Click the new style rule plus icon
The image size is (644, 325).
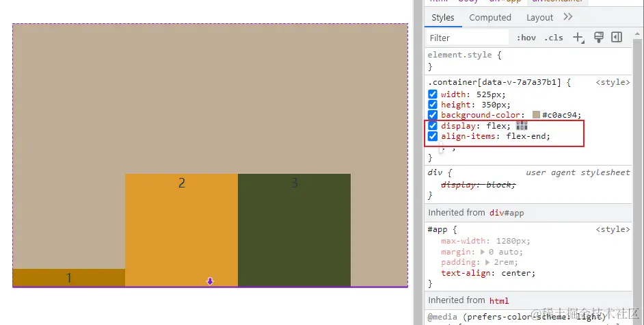(x=578, y=38)
